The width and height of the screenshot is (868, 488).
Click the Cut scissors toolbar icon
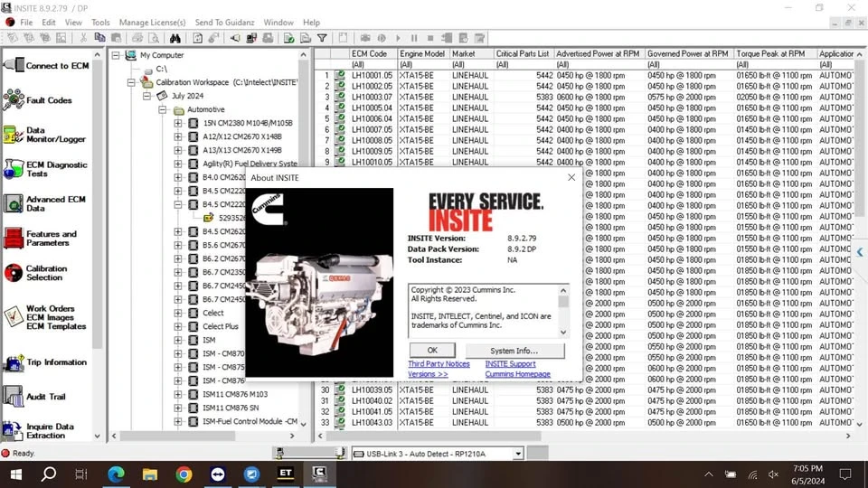click(83, 38)
